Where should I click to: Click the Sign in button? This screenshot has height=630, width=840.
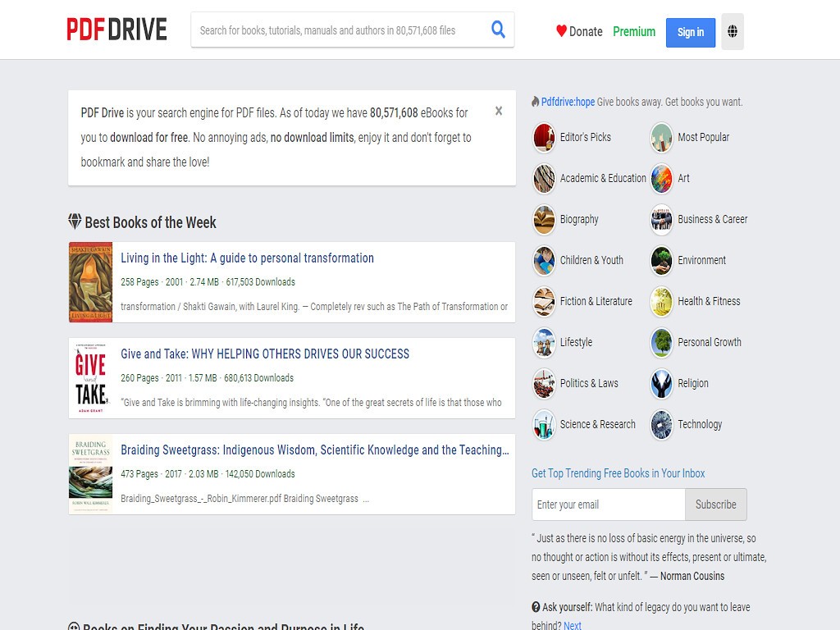pyautogui.click(x=691, y=32)
